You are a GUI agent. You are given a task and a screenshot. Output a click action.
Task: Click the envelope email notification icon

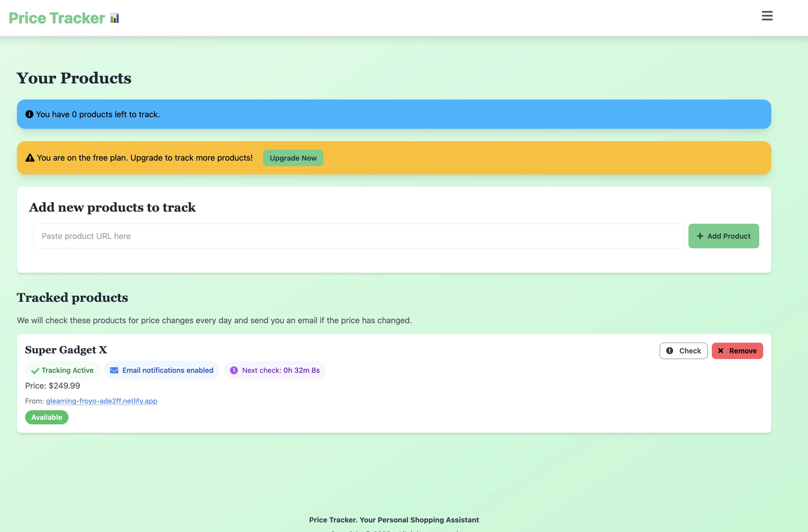tap(114, 370)
